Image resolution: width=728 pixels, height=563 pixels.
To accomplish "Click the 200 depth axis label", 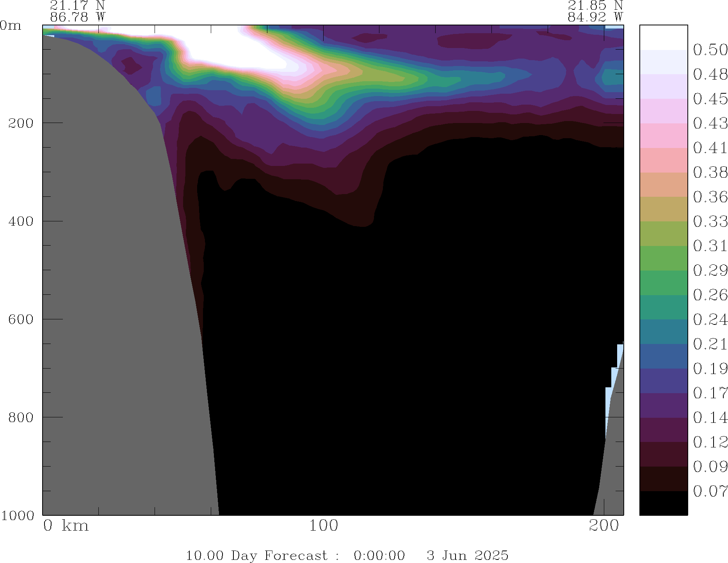I will click(21, 123).
